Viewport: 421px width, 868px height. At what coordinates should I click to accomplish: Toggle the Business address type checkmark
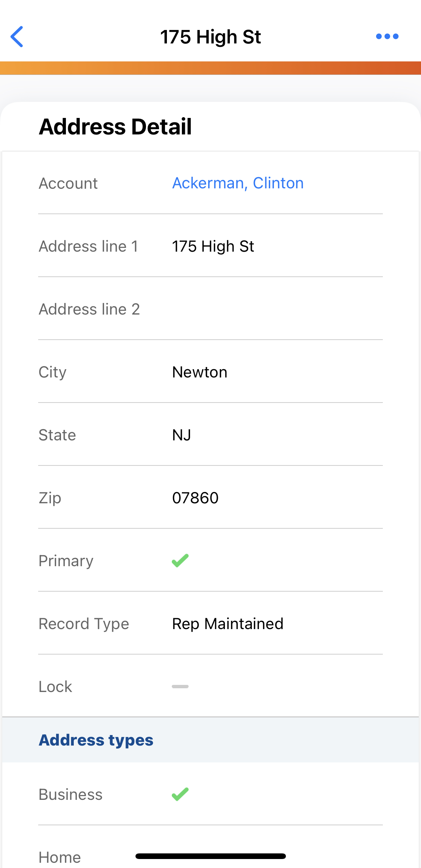coord(180,794)
